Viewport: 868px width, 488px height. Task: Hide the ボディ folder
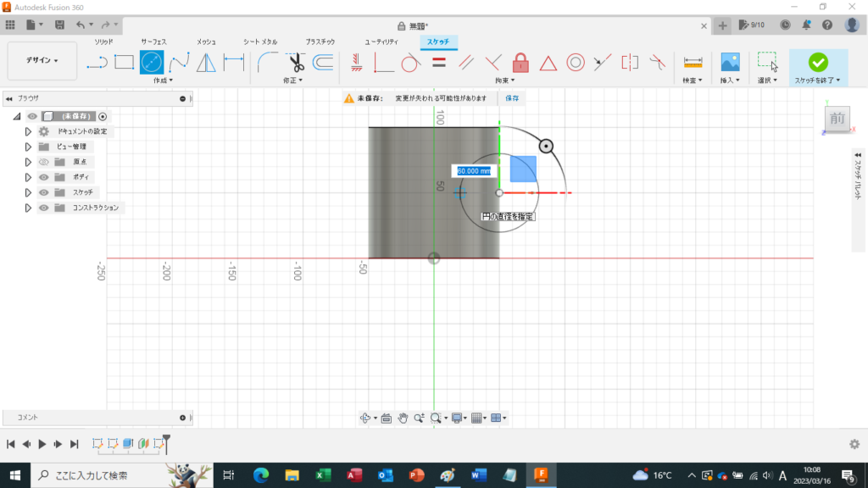pyautogui.click(x=44, y=177)
